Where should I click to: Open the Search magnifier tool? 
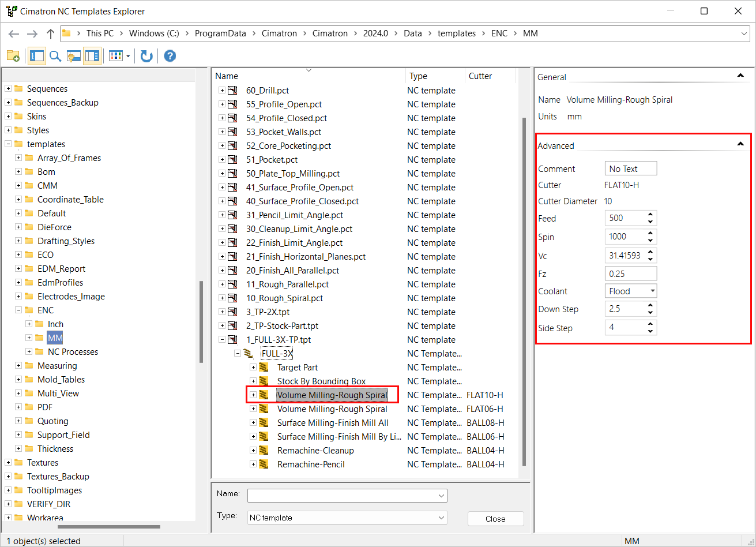(55, 56)
